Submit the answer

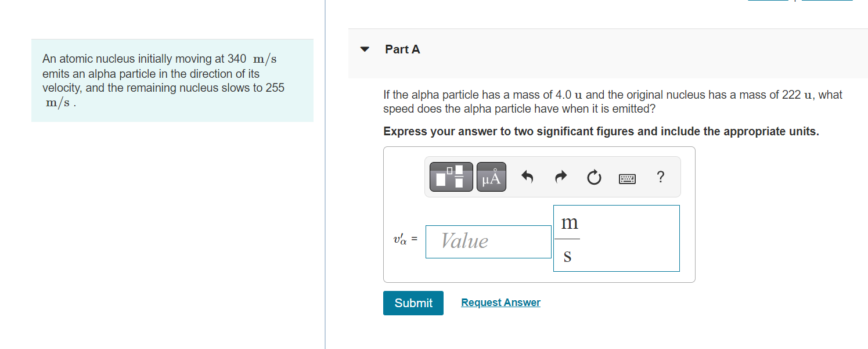(413, 303)
